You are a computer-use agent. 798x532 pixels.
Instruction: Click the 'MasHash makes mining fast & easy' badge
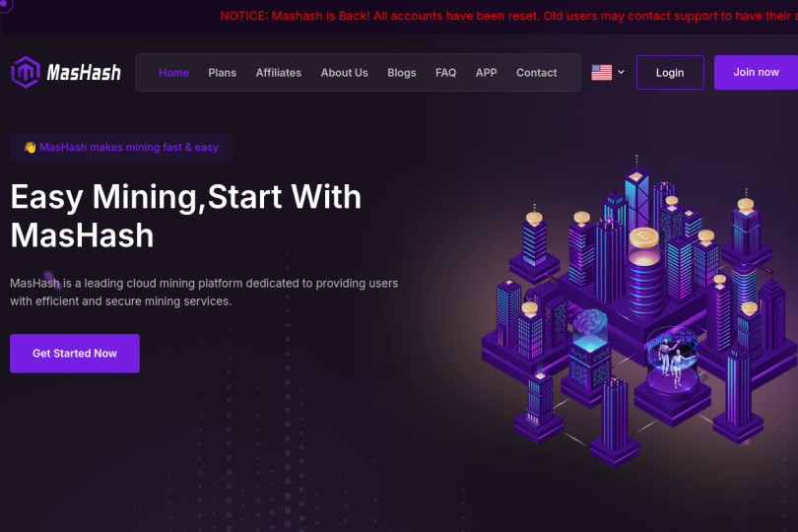(x=121, y=147)
